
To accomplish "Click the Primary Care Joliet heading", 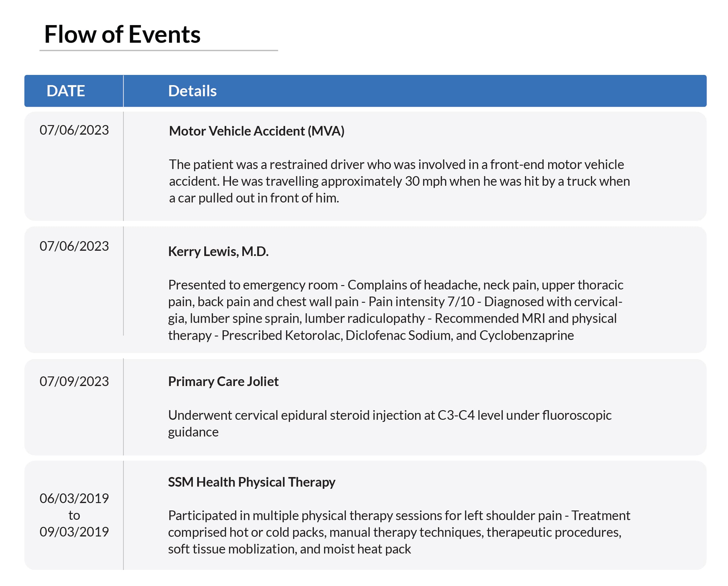I will pyautogui.click(x=223, y=382).
